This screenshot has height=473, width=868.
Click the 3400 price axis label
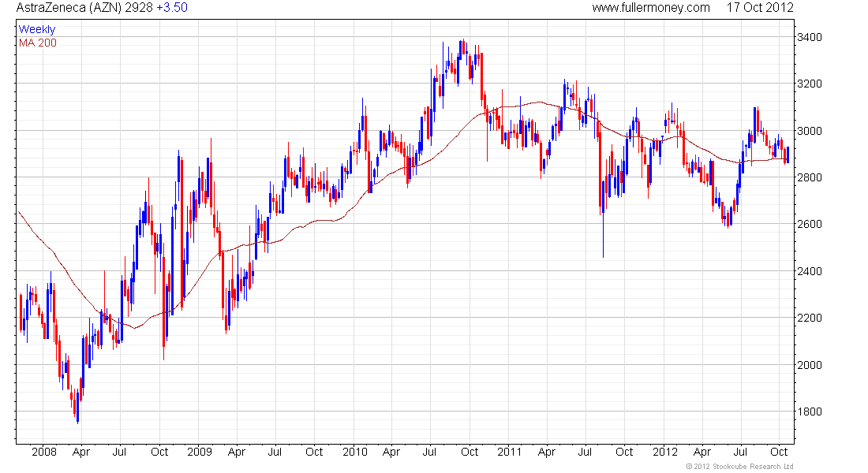click(x=810, y=37)
